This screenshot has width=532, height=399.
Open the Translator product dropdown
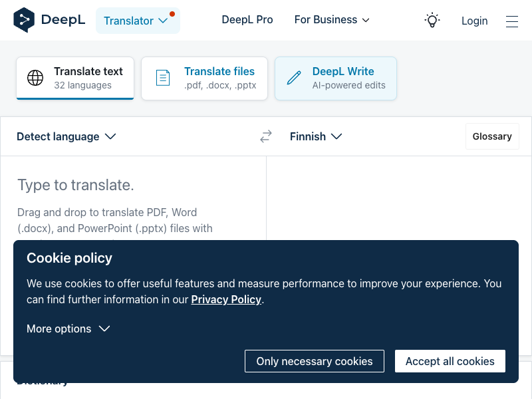coord(138,21)
